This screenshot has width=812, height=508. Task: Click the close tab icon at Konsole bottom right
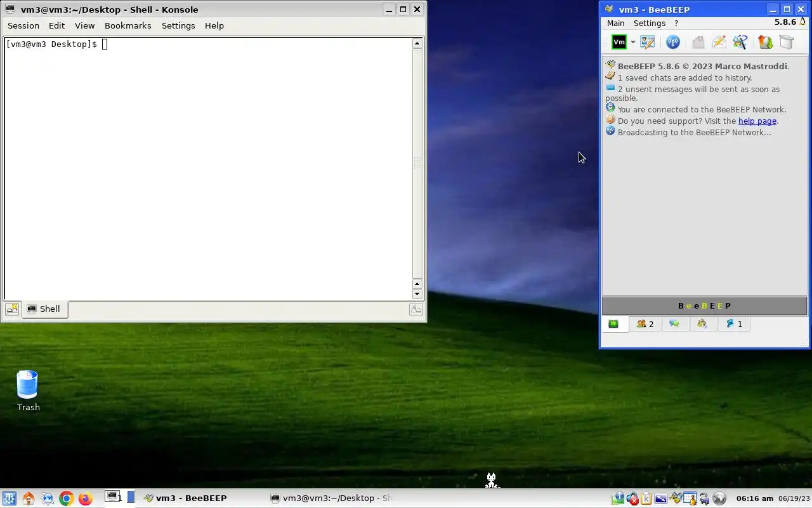416,309
